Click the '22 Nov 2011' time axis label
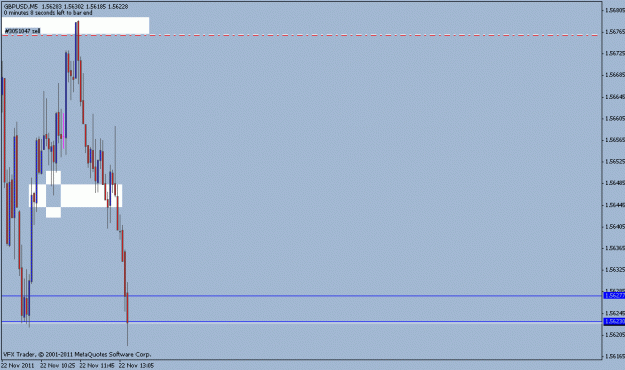 pyautogui.click(x=18, y=365)
